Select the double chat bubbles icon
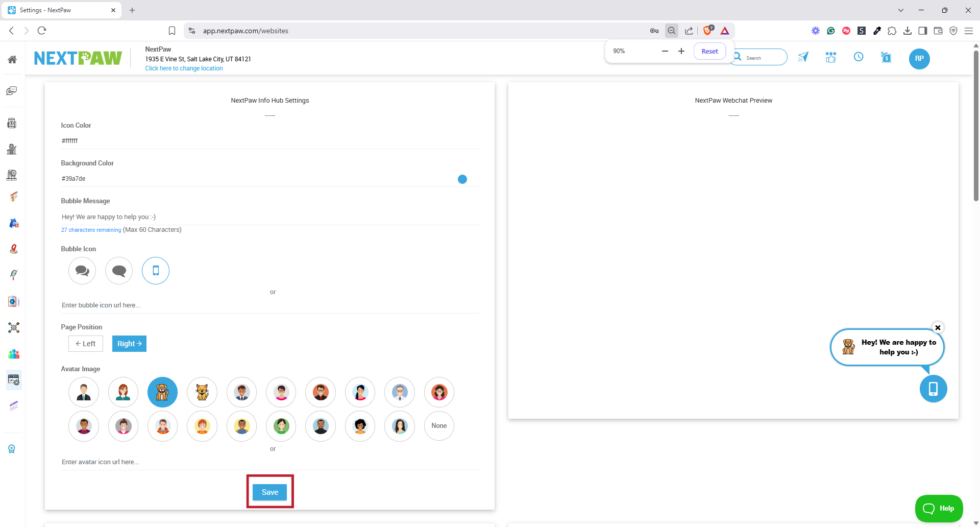Image resolution: width=980 pixels, height=527 pixels. [x=82, y=271]
